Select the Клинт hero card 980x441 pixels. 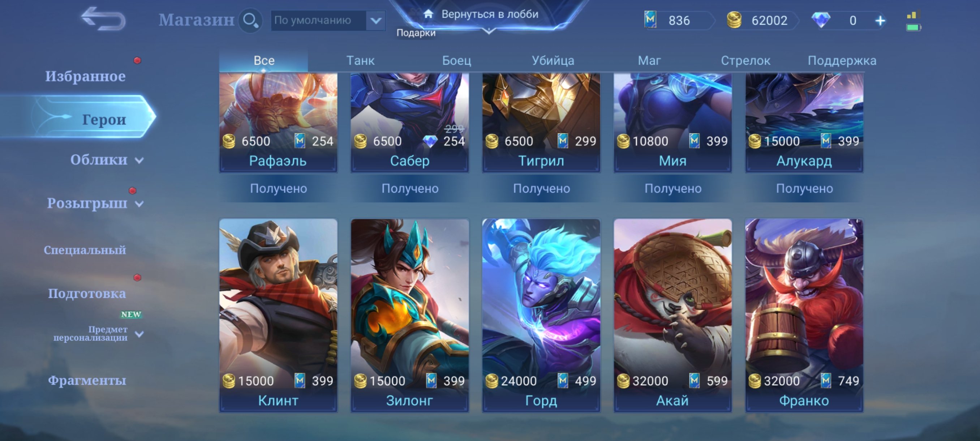tap(278, 316)
